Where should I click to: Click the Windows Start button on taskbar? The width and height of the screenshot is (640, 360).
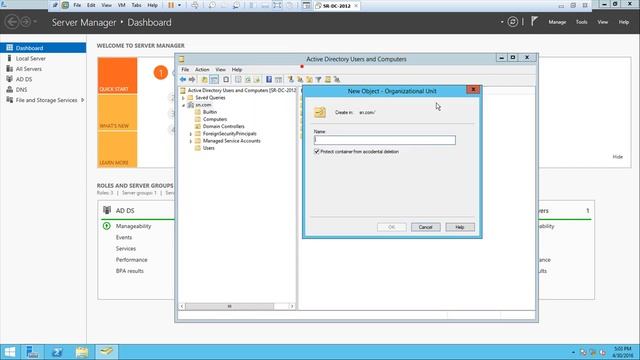coord(10,352)
